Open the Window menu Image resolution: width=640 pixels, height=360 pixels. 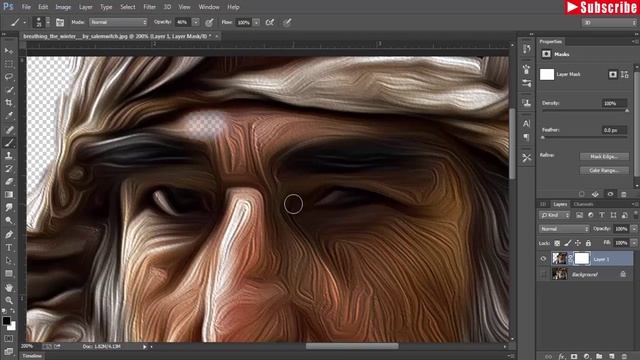click(x=209, y=7)
